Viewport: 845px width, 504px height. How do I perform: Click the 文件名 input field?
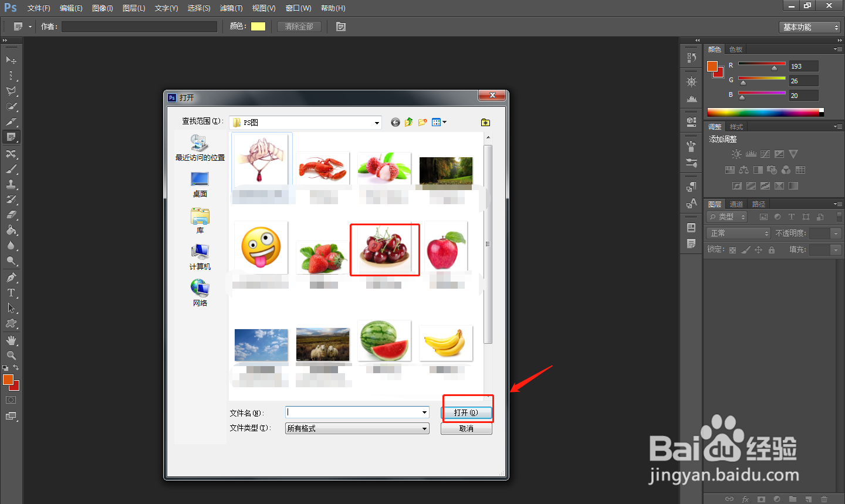(x=353, y=412)
